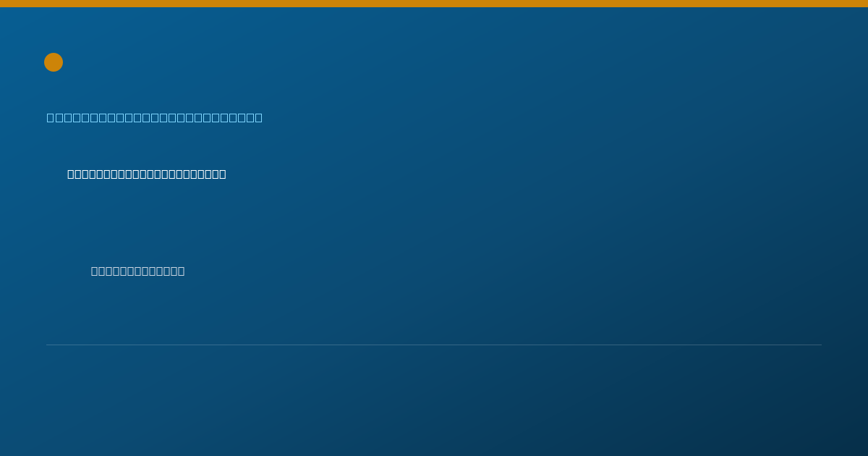
Task: Click the light blue text line
Action: 155,117
